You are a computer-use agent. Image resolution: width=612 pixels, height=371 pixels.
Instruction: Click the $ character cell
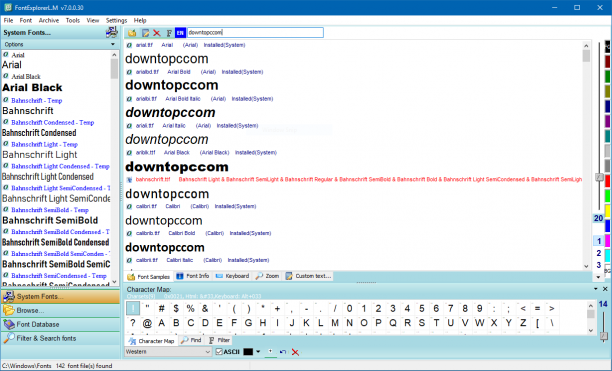click(x=176, y=309)
